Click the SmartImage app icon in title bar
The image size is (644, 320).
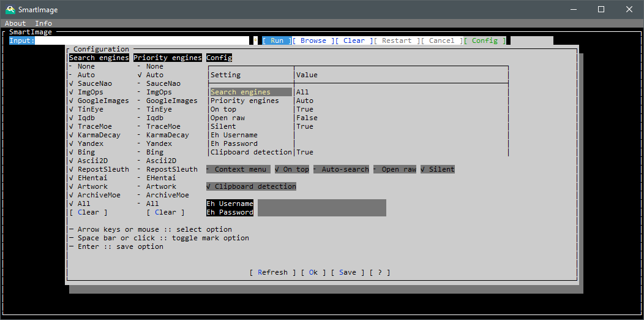tap(10, 9)
